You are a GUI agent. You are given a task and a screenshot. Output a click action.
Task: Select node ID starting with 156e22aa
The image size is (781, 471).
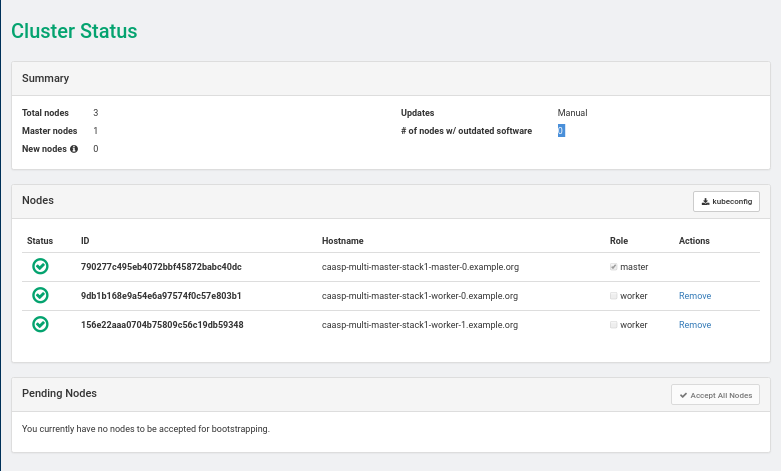click(x=162, y=325)
